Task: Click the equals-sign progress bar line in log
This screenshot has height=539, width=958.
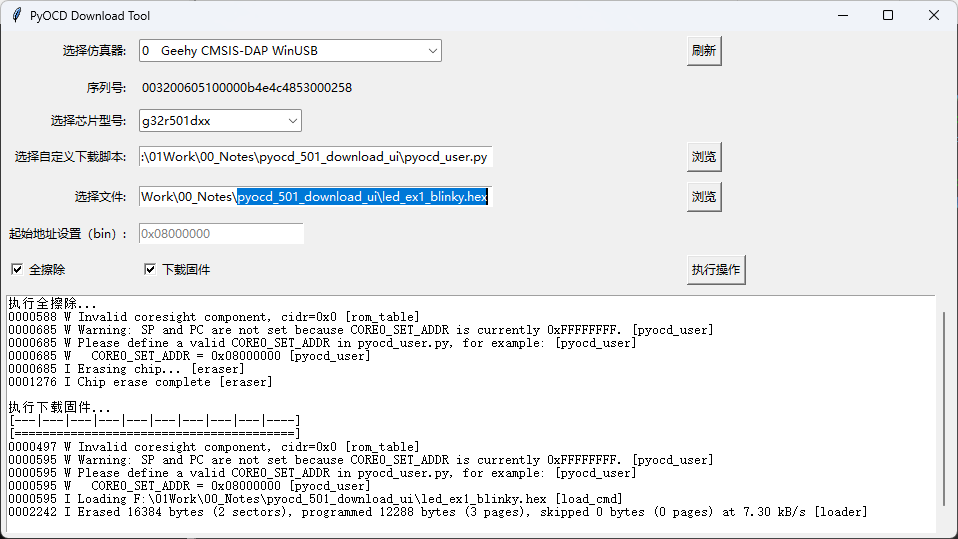Action: tap(155, 433)
